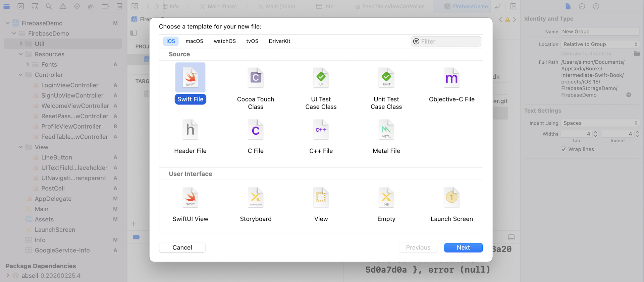Select the C++ File template icon
644x282 pixels.
point(321,130)
